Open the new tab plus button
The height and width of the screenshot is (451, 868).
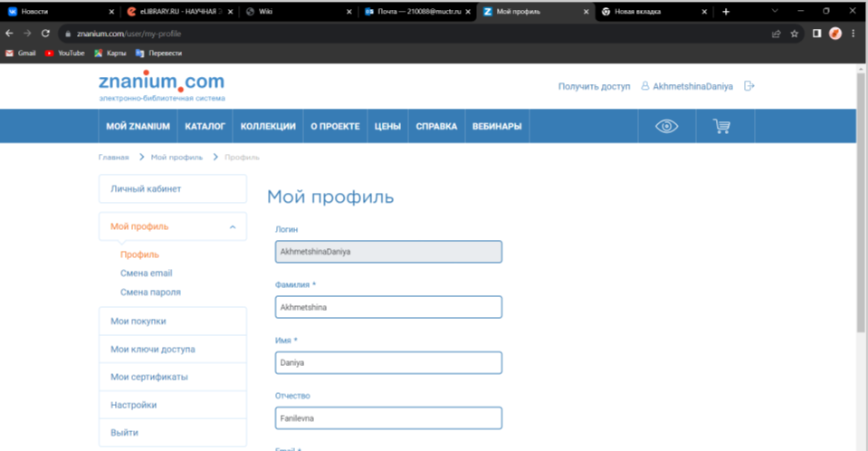pyautogui.click(x=726, y=12)
